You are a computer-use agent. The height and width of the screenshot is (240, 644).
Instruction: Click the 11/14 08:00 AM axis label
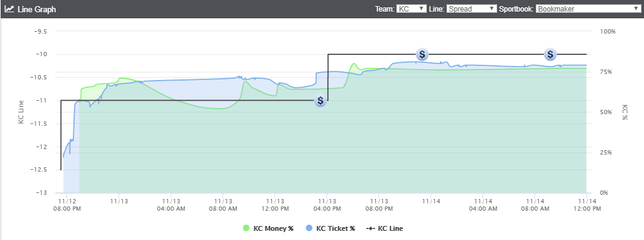click(x=535, y=205)
